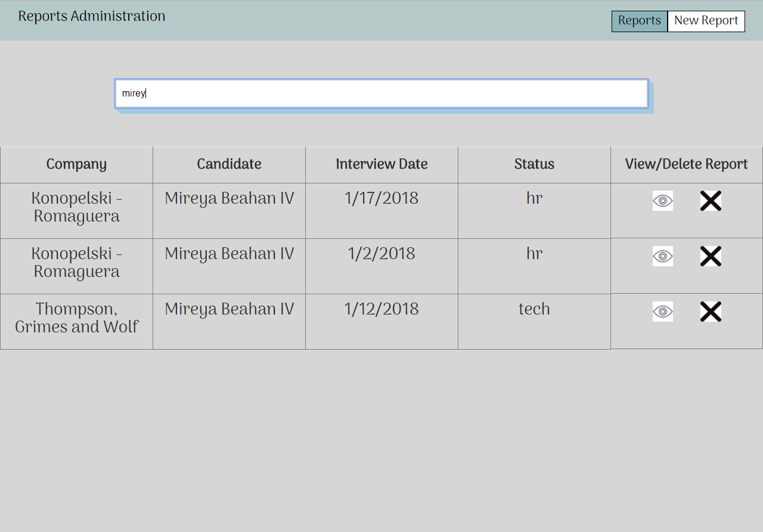The width and height of the screenshot is (763, 532).
Task: Select Mireya Beahan IV in the tech row
Action: tap(229, 309)
